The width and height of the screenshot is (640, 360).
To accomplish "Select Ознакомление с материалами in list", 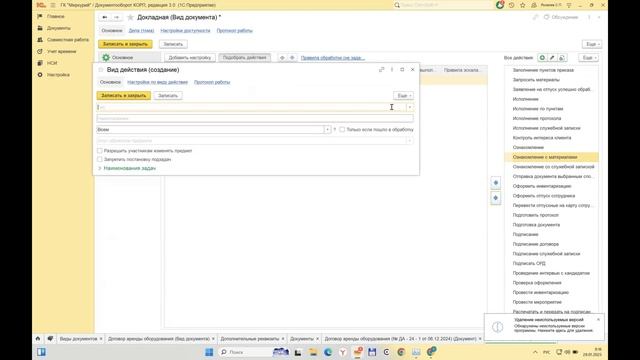I will pos(551,157).
